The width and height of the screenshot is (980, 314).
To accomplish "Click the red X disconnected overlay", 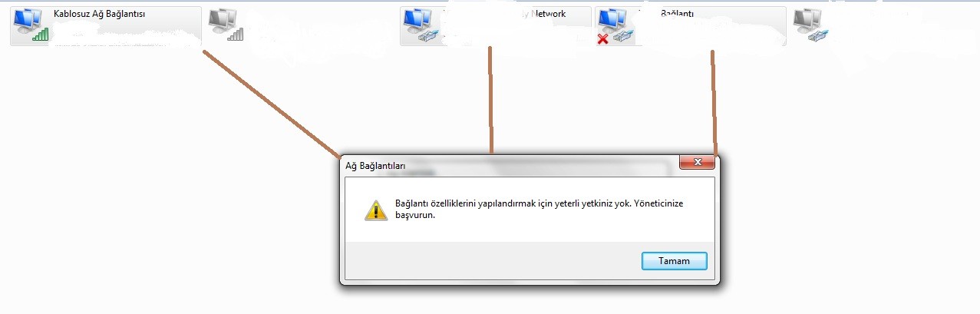I will click(603, 38).
